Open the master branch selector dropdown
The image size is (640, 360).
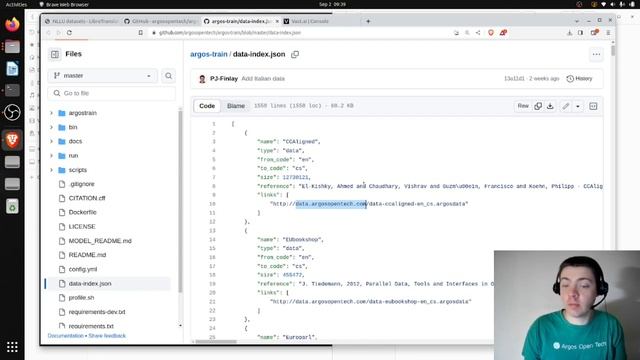pyautogui.click(x=102, y=76)
